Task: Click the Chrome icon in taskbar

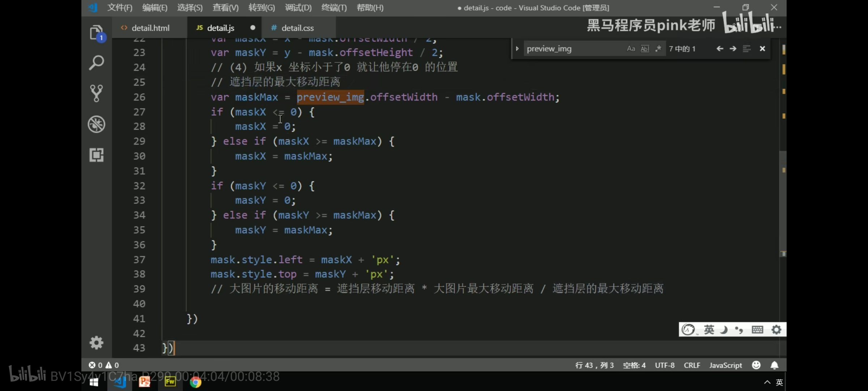Action: pos(195,382)
